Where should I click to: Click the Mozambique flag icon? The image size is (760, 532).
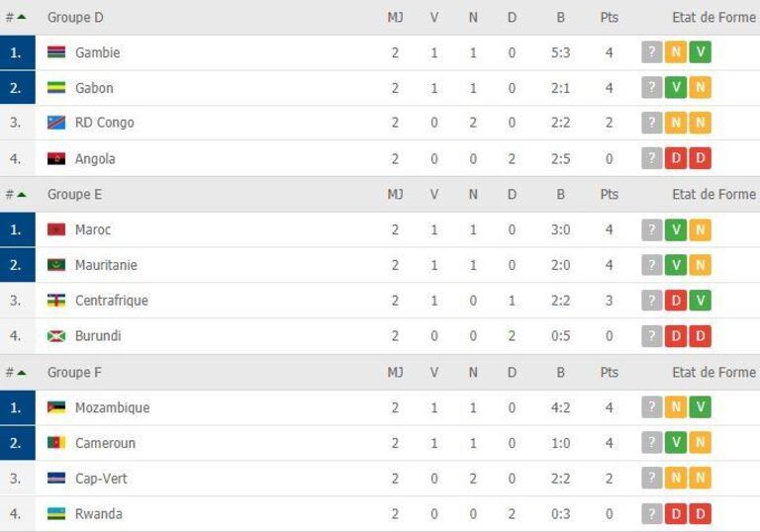[x=56, y=407]
